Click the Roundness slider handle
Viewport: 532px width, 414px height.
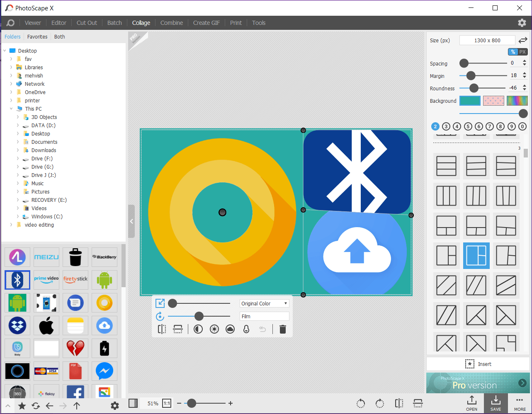pyautogui.click(x=474, y=88)
